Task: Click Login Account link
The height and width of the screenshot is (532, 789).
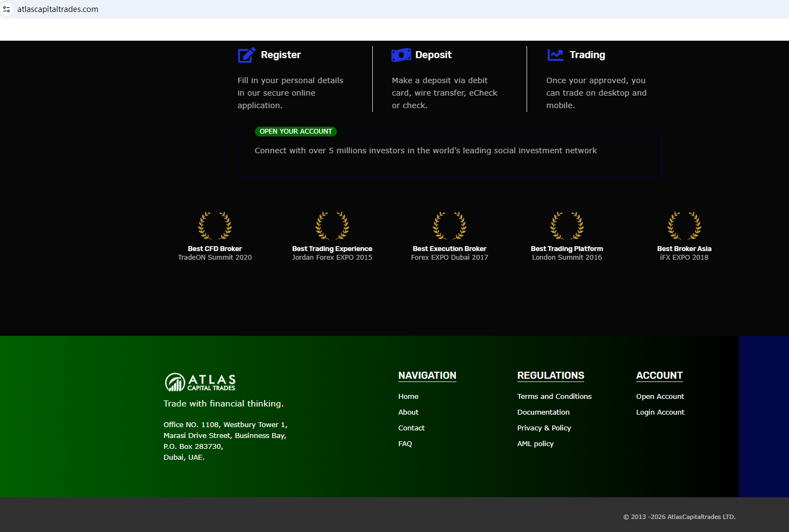Action: click(660, 412)
